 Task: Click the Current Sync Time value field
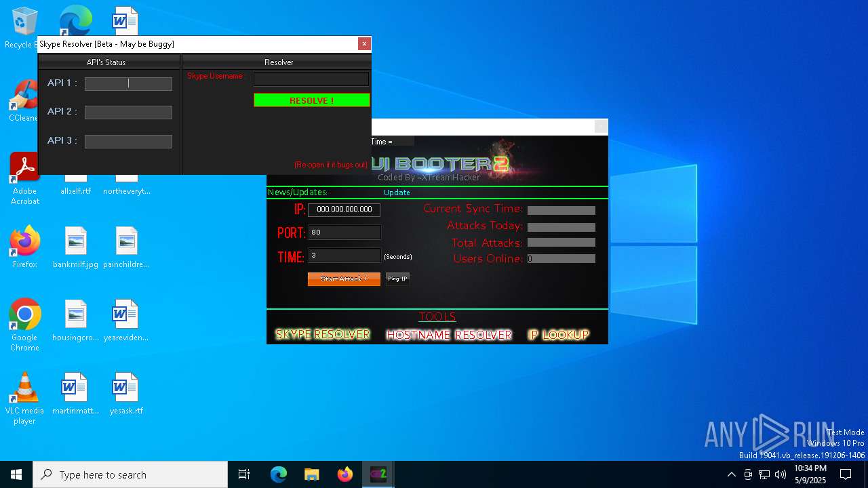[x=561, y=211]
